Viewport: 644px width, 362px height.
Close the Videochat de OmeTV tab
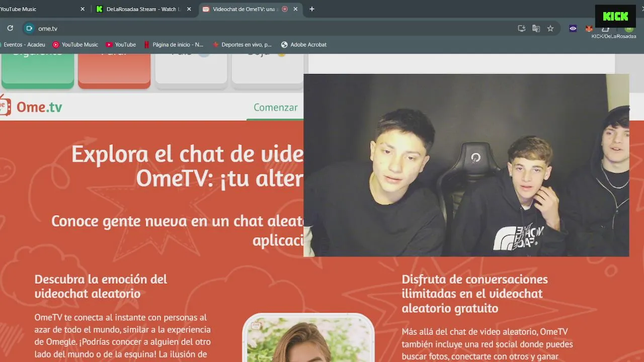295,9
